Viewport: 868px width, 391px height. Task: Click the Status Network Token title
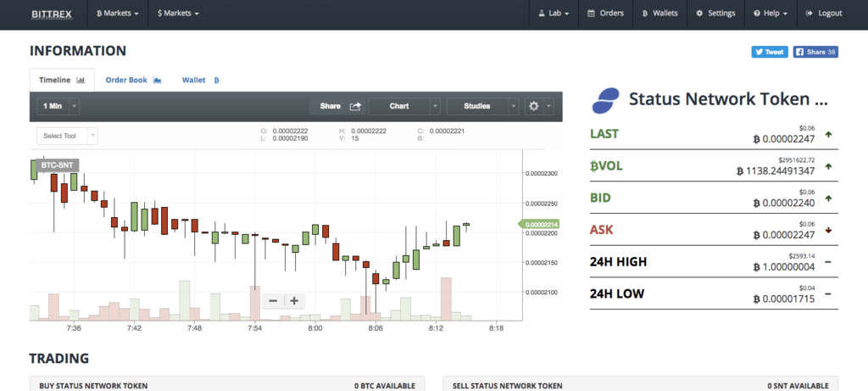pos(728,99)
